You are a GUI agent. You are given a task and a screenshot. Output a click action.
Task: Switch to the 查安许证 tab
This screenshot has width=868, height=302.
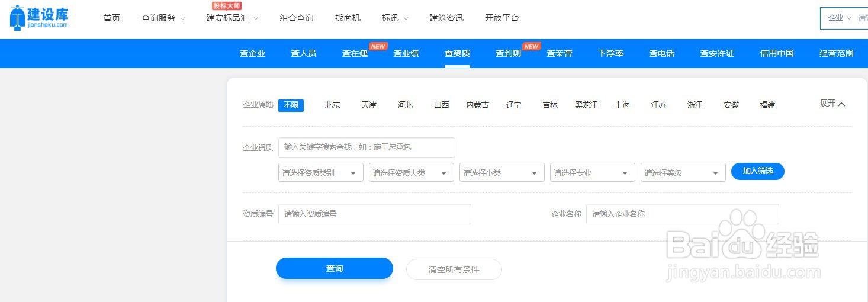pos(717,53)
